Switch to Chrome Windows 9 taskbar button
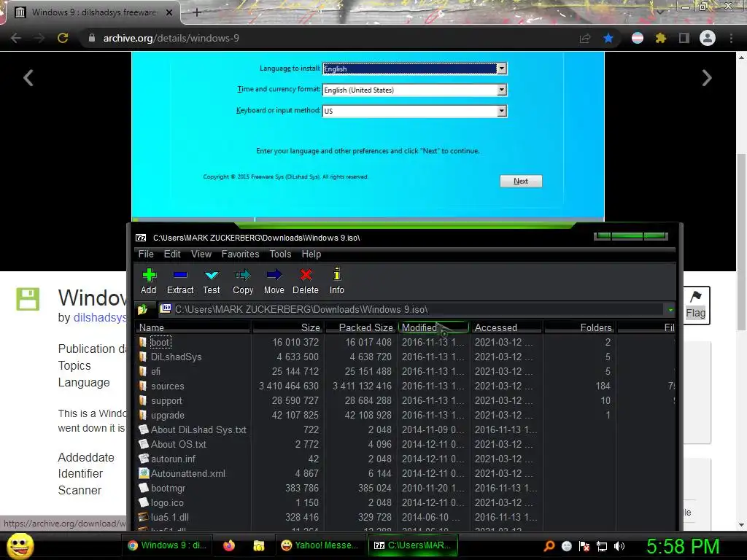The height and width of the screenshot is (560, 747). click(x=168, y=545)
